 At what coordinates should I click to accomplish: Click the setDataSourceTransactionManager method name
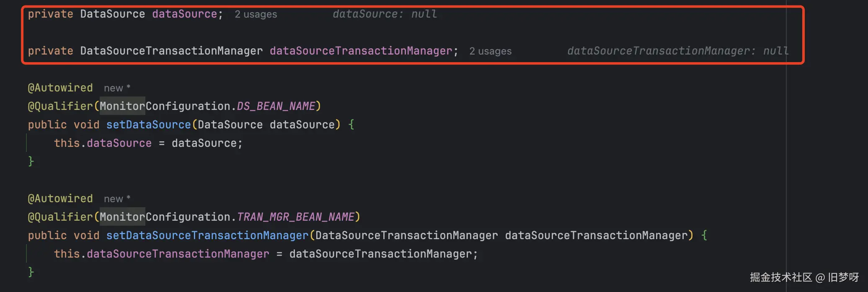pyautogui.click(x=207, y=235)
